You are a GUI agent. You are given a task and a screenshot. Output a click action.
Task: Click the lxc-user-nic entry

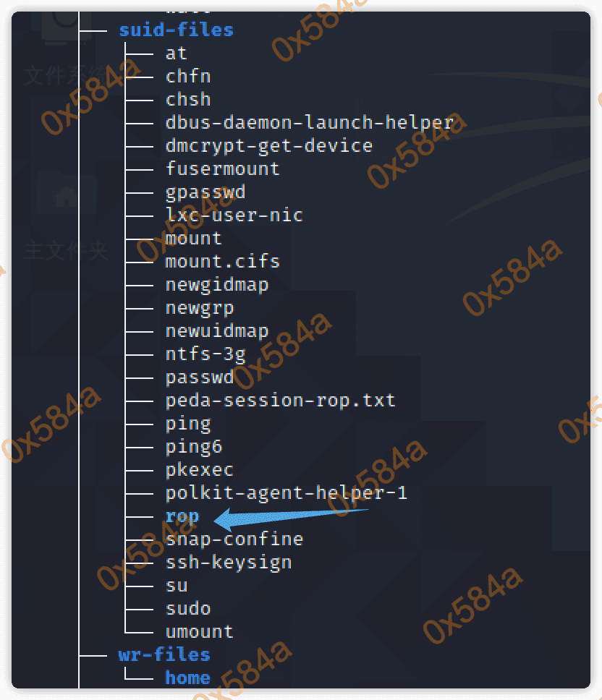click(x=234, y=215)
